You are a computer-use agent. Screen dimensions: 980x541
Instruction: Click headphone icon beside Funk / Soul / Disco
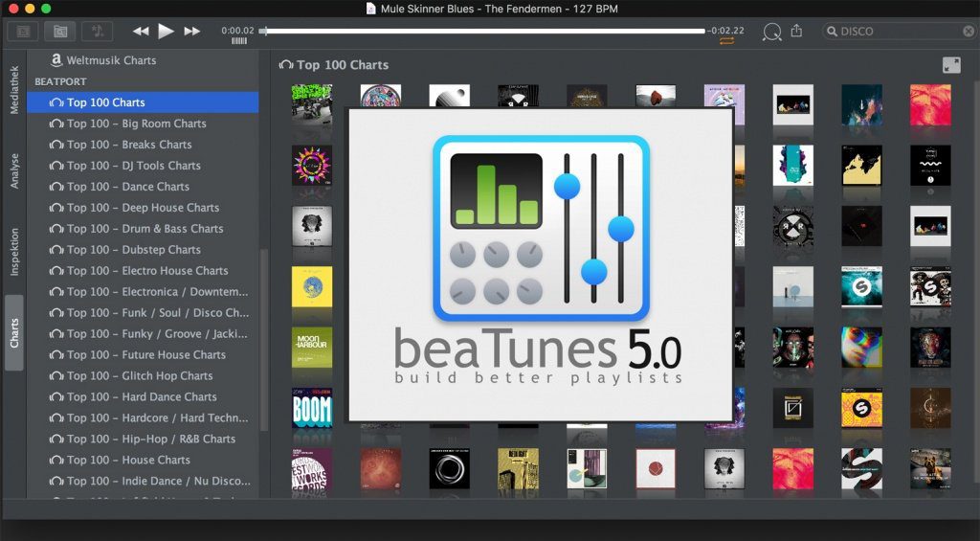[56, 313]
